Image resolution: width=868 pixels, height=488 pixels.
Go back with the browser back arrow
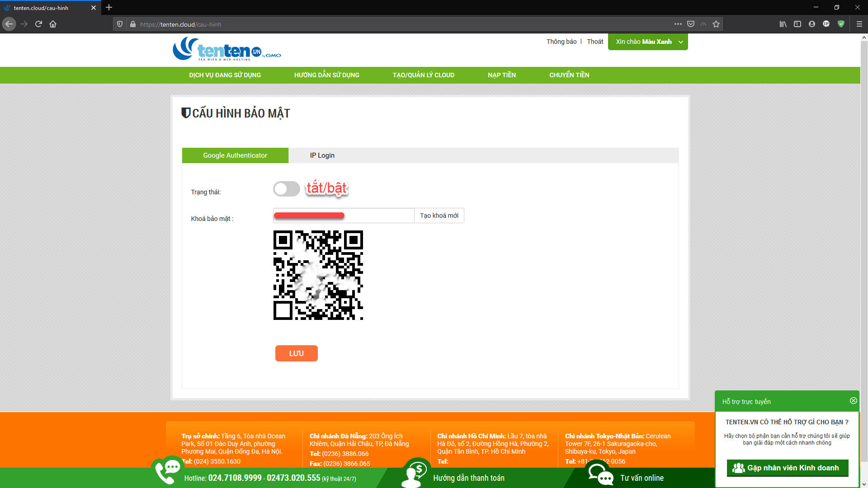point(9,24)
